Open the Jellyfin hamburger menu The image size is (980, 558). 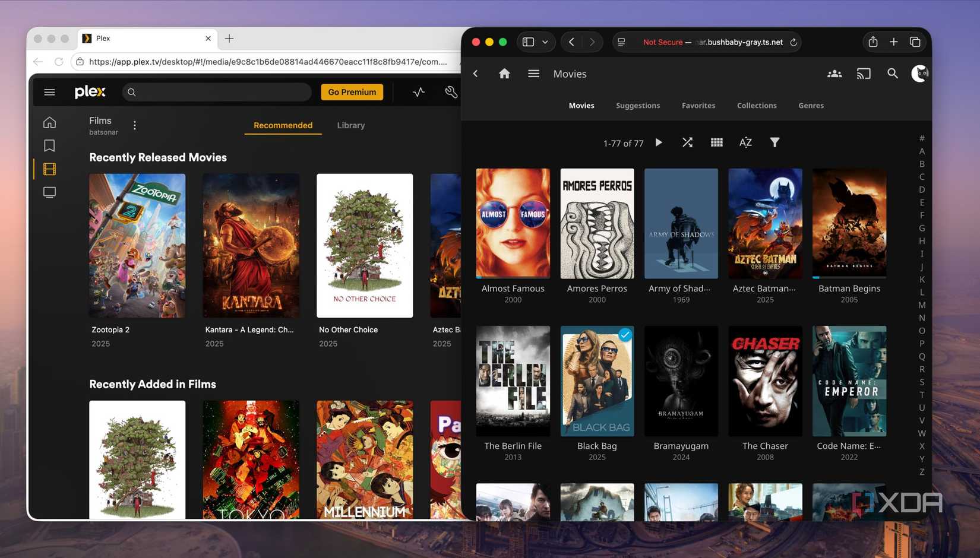533,74
